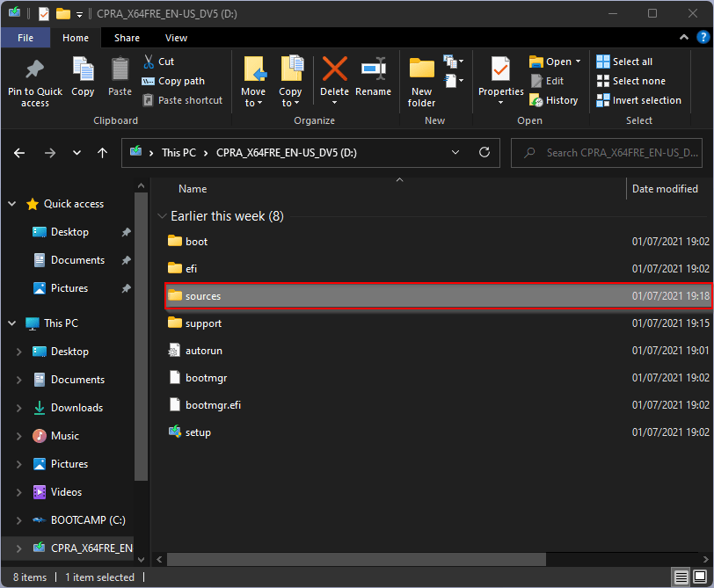Click Select none
Screen dimensions: 714x588
(631, 81)
